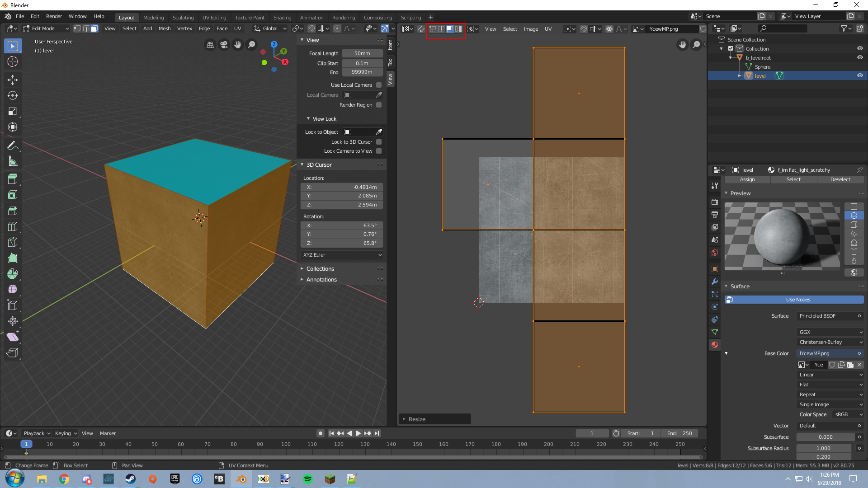868x488 pixels.
Task: Select the Rotate tool
Action: [x=13, y=96]
